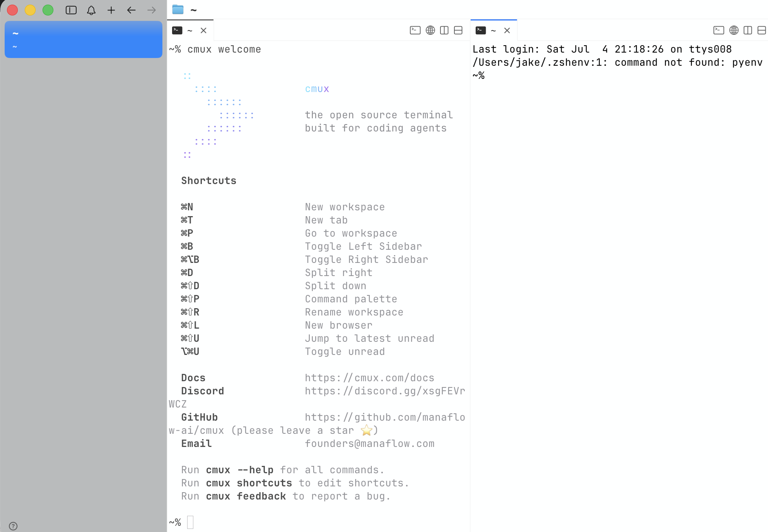Screen dimensions: 768x532
Task: Click the 'Command palette' text
Action: [x=351, y=299]
